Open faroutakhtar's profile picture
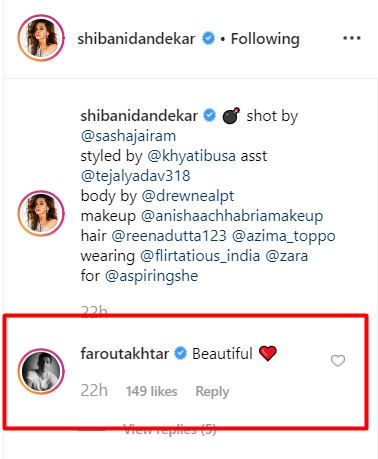 [x=41, y=371]
